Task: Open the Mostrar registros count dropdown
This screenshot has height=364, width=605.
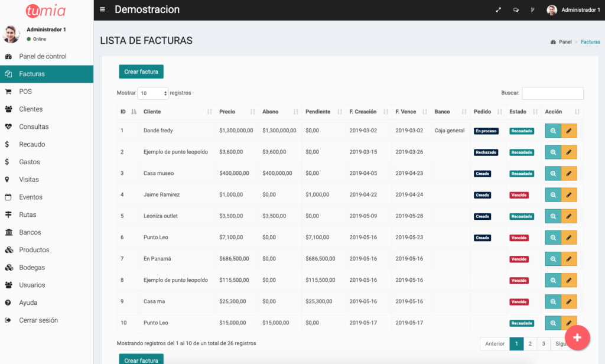Action: pyautogui.click(x=153, y=93)
